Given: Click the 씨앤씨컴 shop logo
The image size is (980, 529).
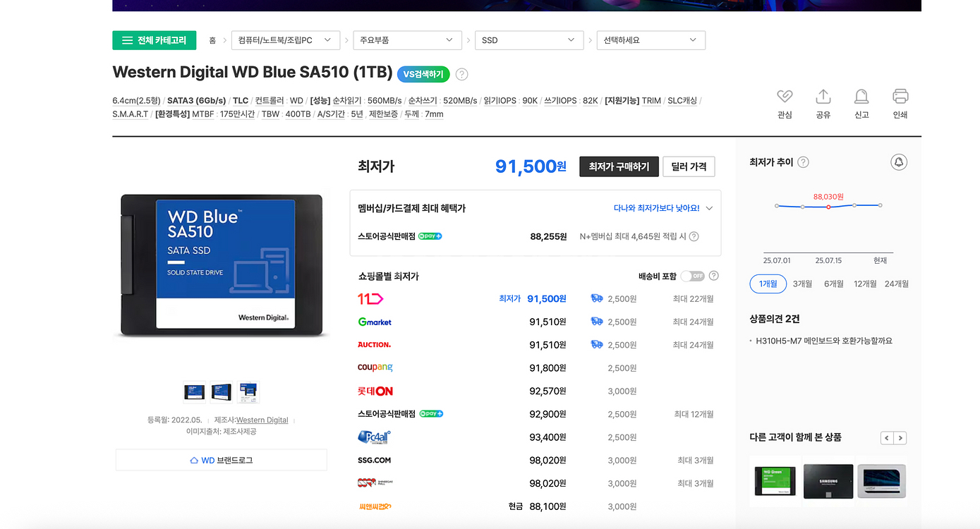Looking at the screenshot, I should tap(375, 506).
